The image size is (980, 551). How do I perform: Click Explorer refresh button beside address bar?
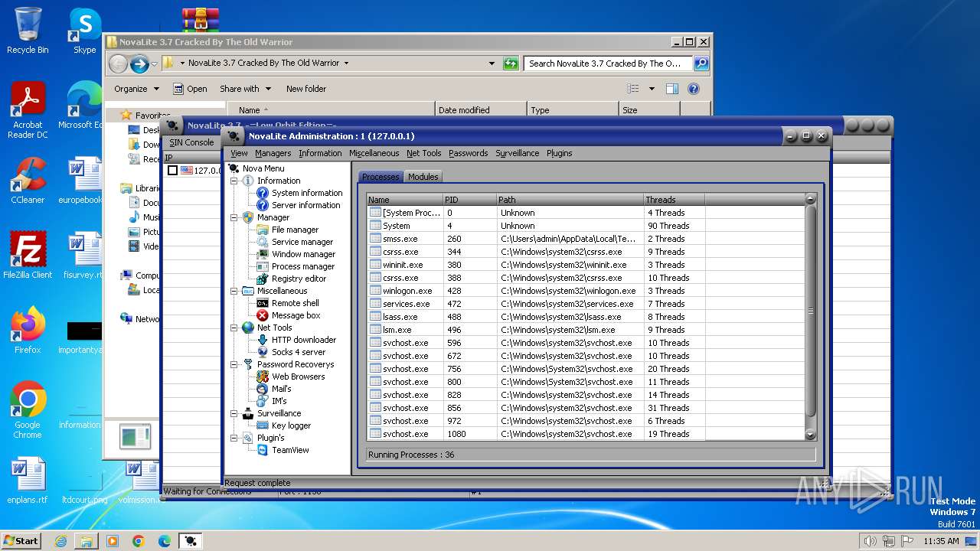pos(511,64)
